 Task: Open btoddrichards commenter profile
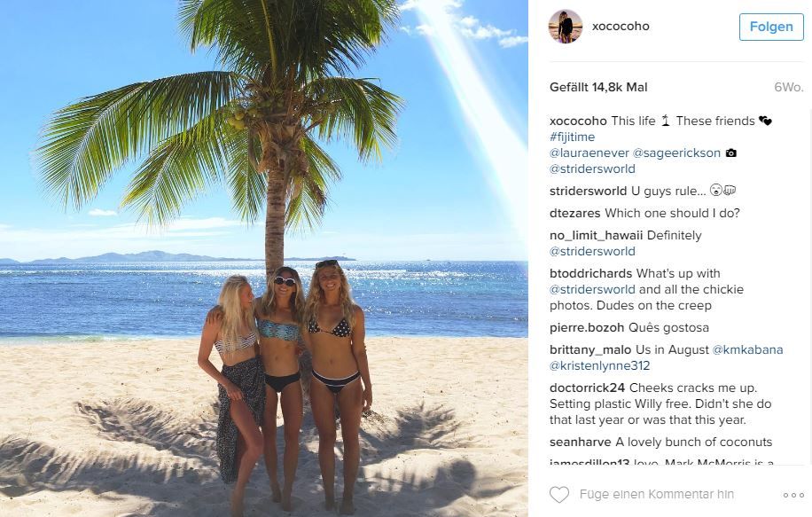click(591, 273)
